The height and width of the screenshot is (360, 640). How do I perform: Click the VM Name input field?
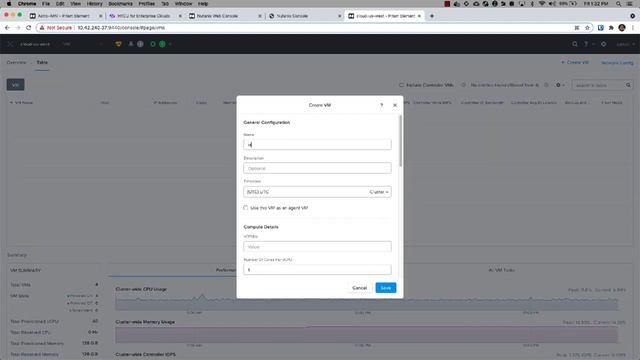pyautogui.click(x=317, y=144)
